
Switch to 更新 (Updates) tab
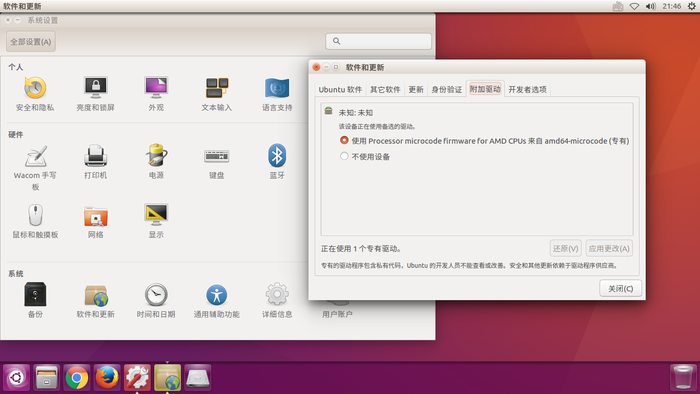416,89
